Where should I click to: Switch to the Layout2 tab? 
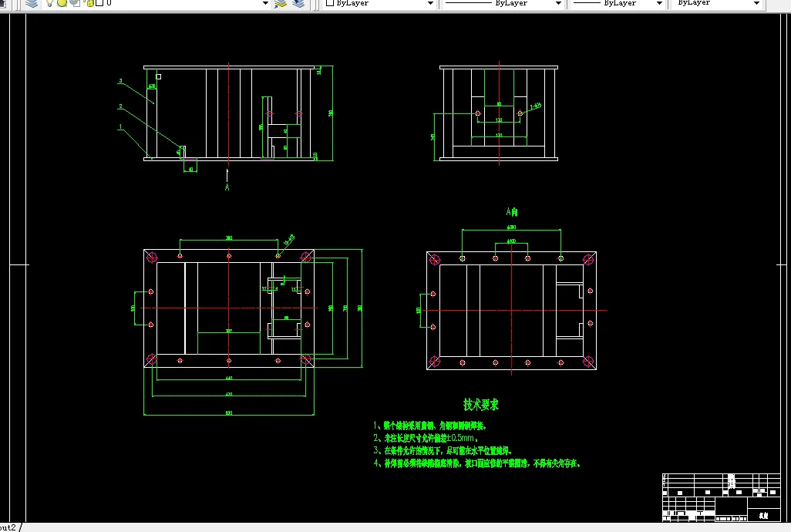click(x=9, y=527)
